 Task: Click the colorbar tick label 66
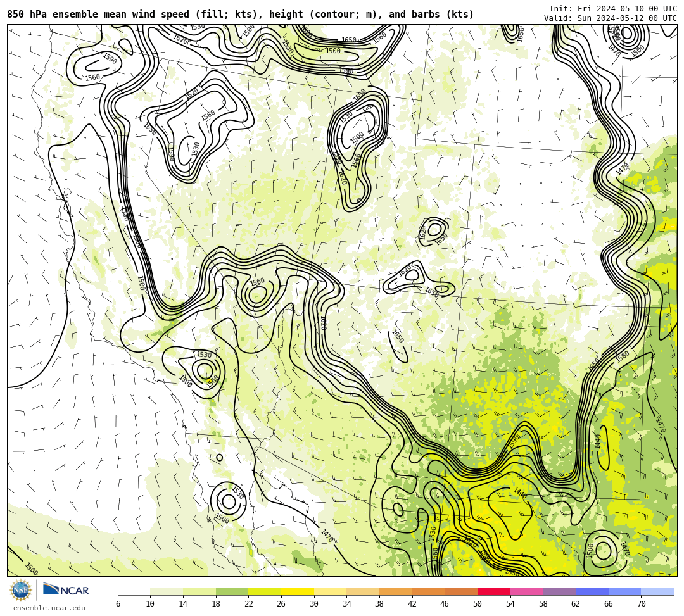[609, 604]
